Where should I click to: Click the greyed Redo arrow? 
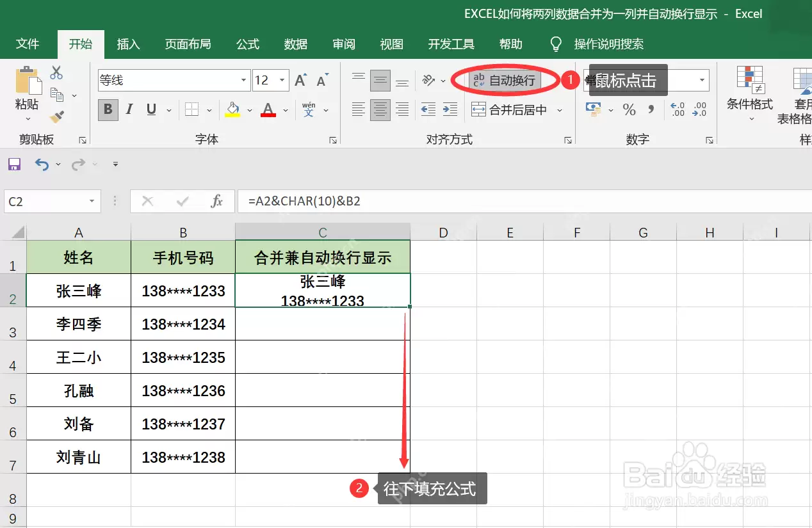78,164
